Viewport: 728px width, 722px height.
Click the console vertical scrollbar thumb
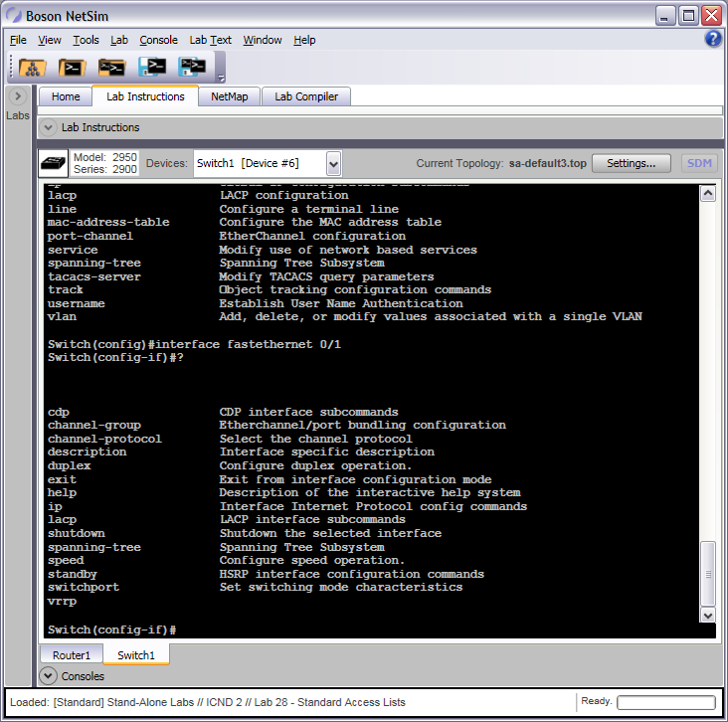[x=707, y=574]
